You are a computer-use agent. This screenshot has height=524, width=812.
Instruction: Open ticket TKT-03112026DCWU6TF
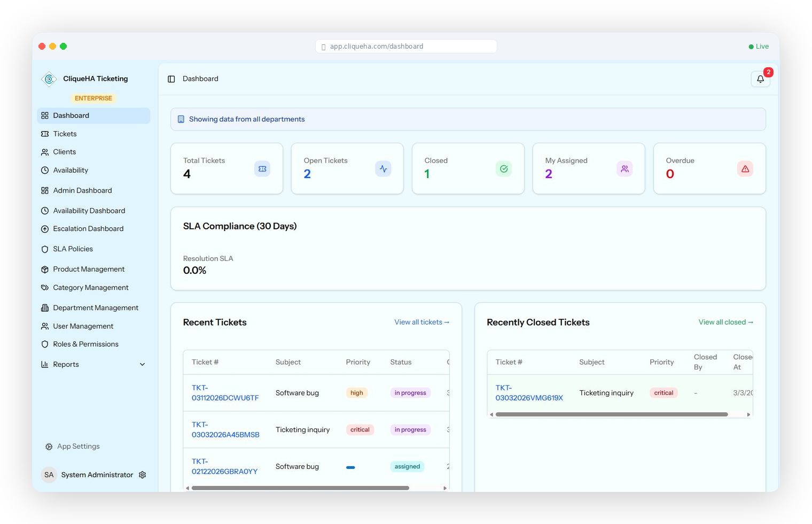225,393
